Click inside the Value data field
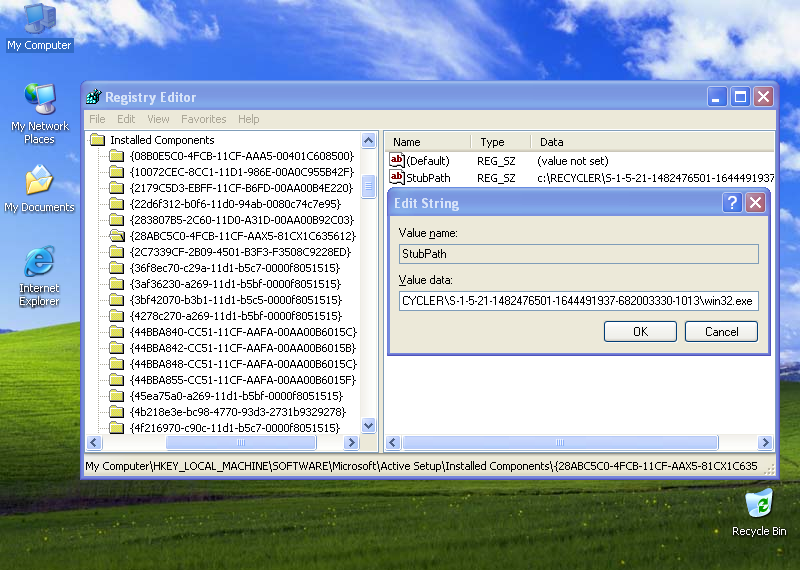 [x=577, y=300]
